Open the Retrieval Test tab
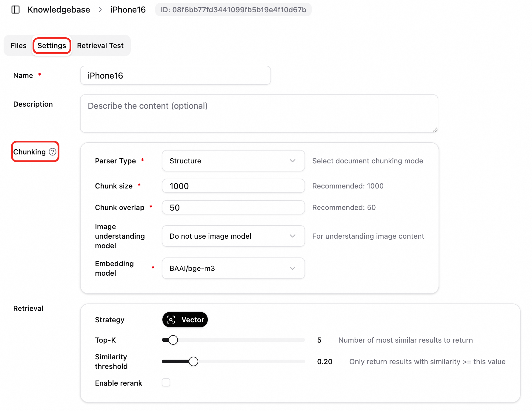 [x=100, y=45]
